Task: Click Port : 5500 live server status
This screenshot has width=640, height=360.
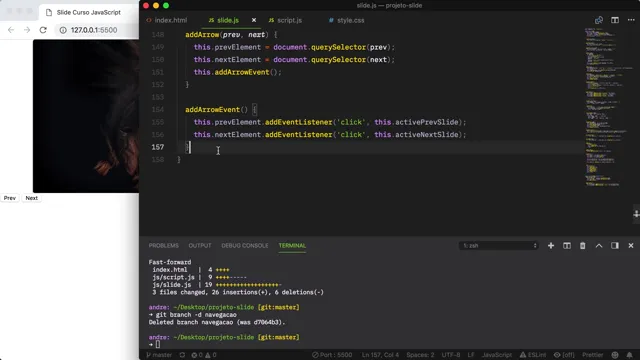Action: 332,355
